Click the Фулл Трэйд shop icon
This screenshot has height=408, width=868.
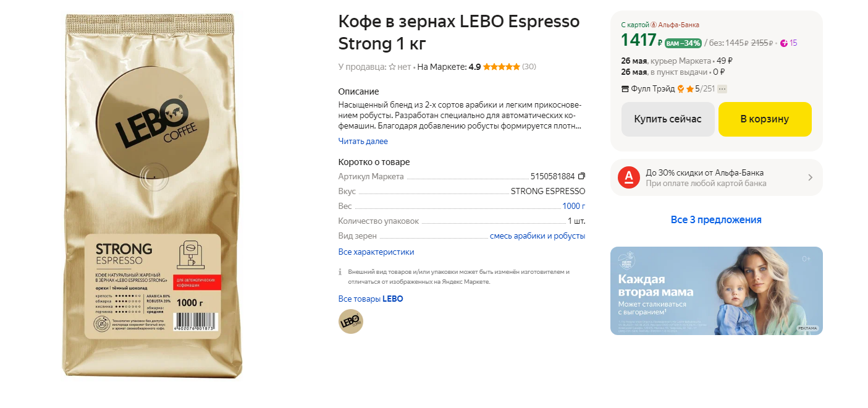click(x=625, y=89)
